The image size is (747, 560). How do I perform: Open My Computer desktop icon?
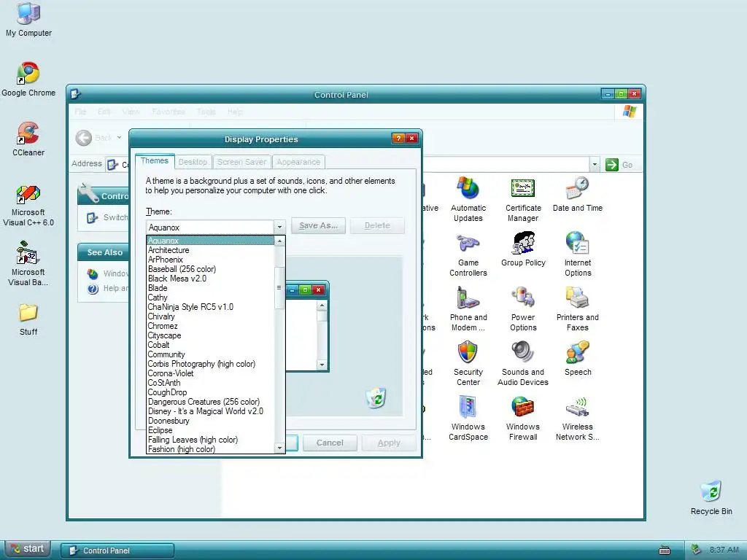(28, 19)
